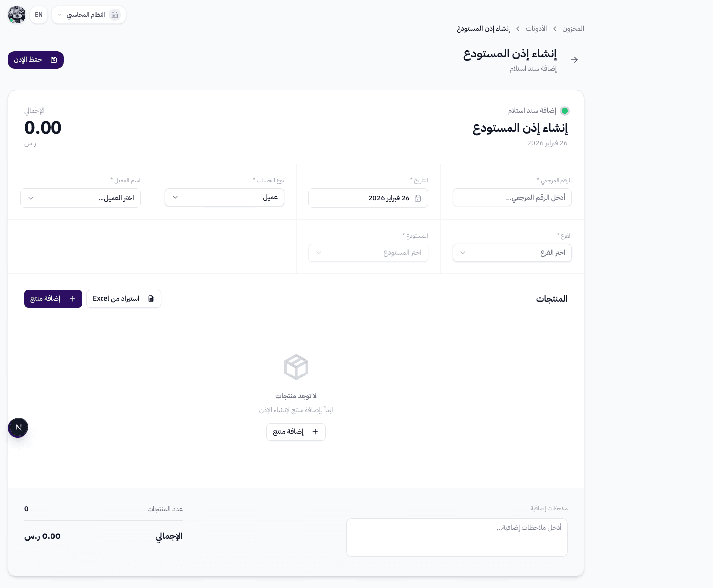
Task: Open the calendar picker in the date field
Action: coord(418,198)
